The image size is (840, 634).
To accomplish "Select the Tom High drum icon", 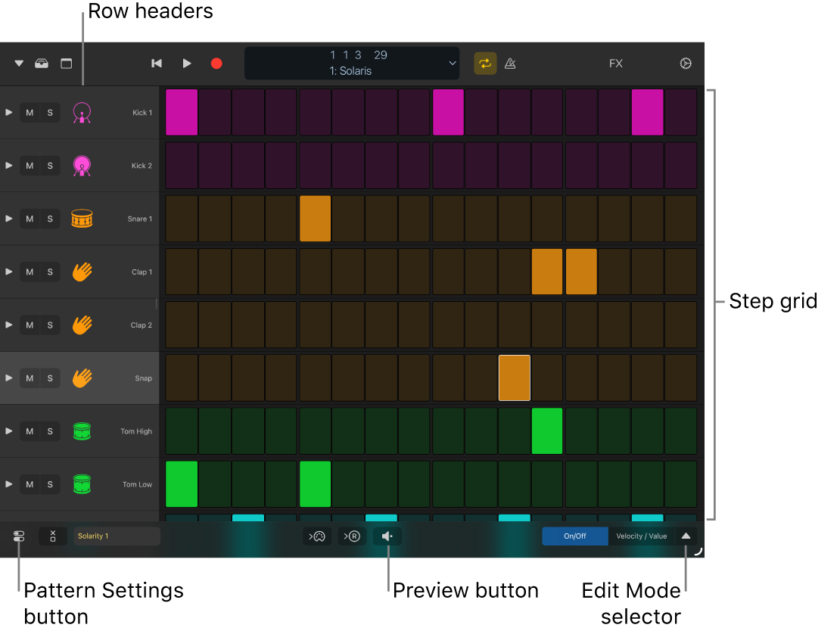I will coord(82,430).
